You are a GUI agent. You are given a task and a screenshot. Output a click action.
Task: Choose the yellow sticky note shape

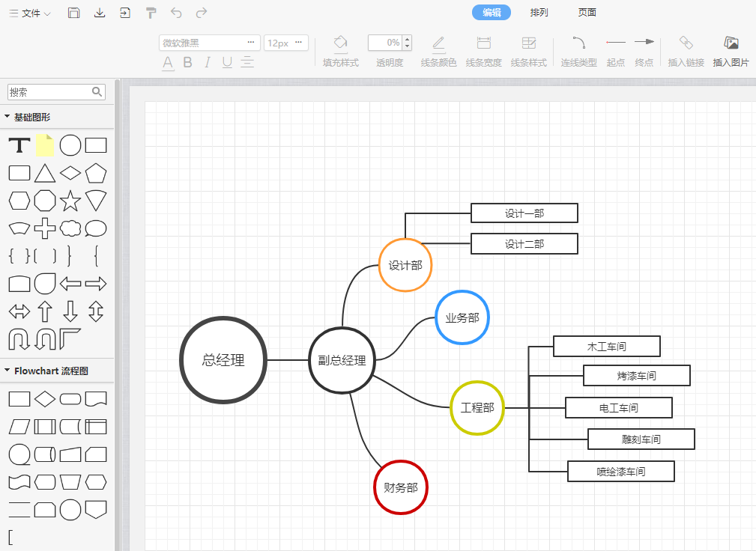45,145
